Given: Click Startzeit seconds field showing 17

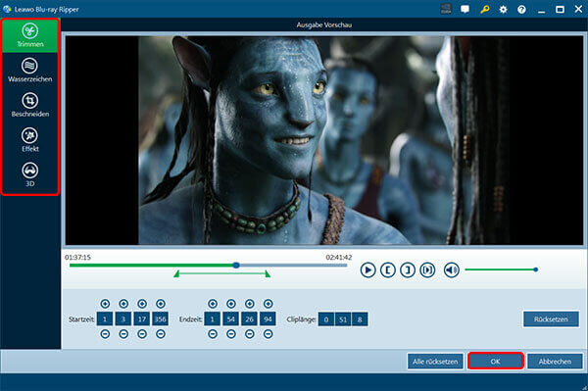Looking at the screenshot, I should coord(142,319).
